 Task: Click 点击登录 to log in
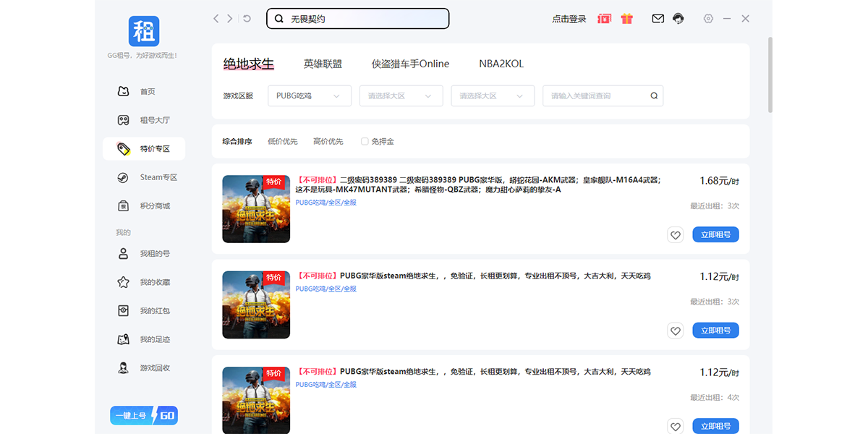[569, 19]
